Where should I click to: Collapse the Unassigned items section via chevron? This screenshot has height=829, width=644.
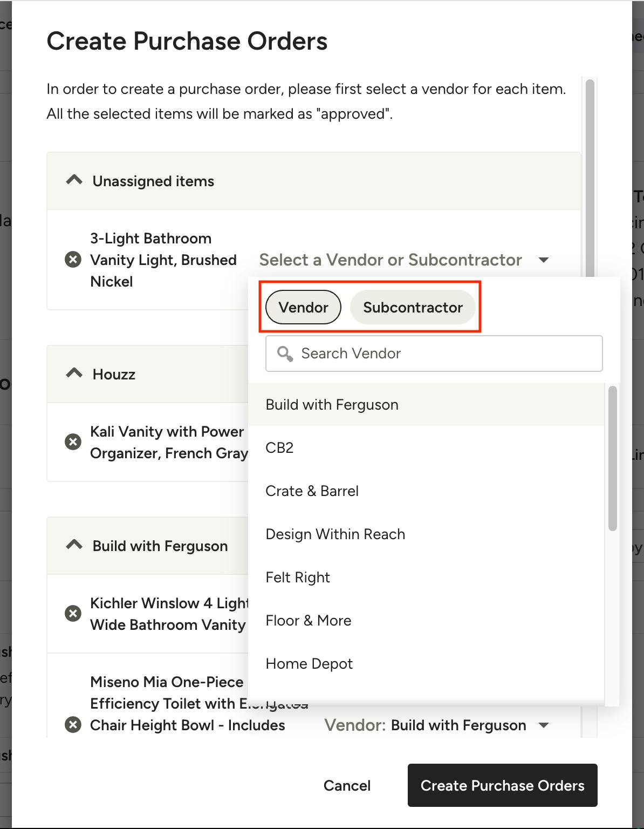click(74, 180)
